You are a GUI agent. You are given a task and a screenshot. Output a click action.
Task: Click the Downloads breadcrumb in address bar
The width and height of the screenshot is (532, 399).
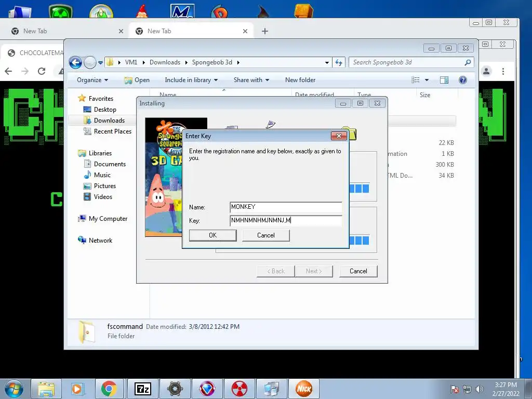pyautogui.click(x=165, y=62)
